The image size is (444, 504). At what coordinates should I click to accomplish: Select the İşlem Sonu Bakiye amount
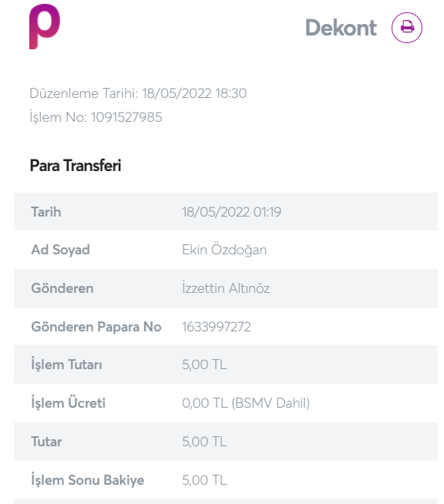(204, 480)
